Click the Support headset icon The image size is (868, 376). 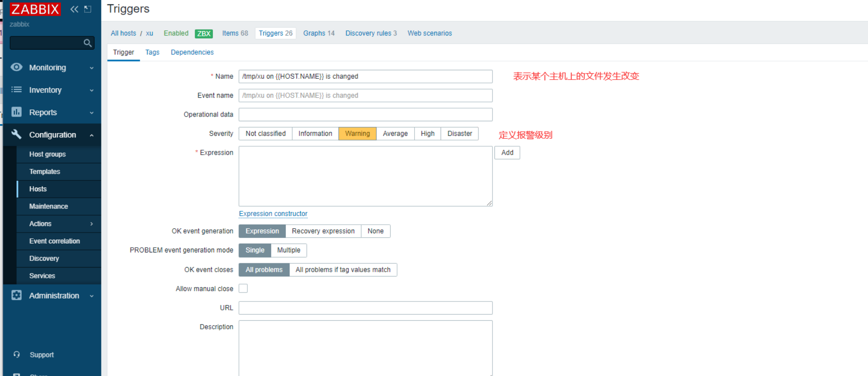coord(17,354)
